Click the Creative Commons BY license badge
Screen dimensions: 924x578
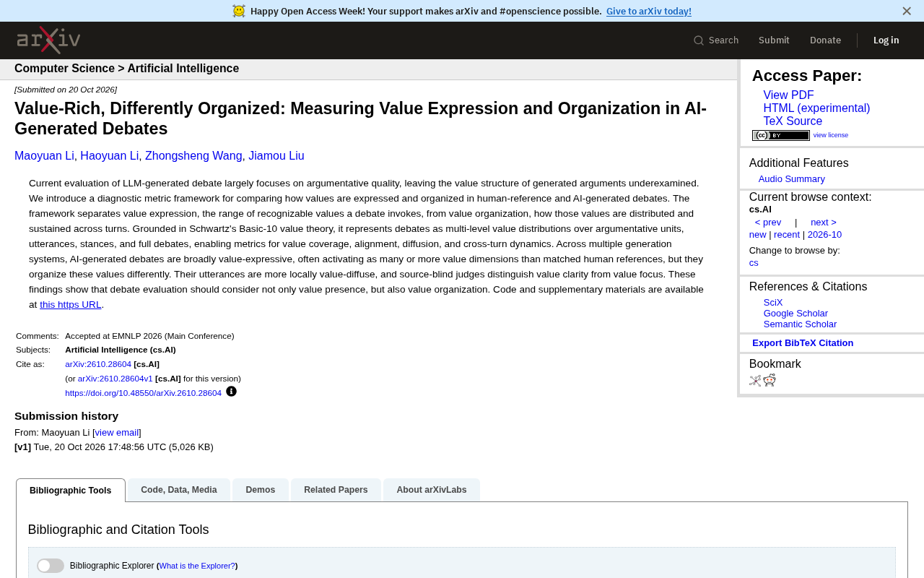781,135
